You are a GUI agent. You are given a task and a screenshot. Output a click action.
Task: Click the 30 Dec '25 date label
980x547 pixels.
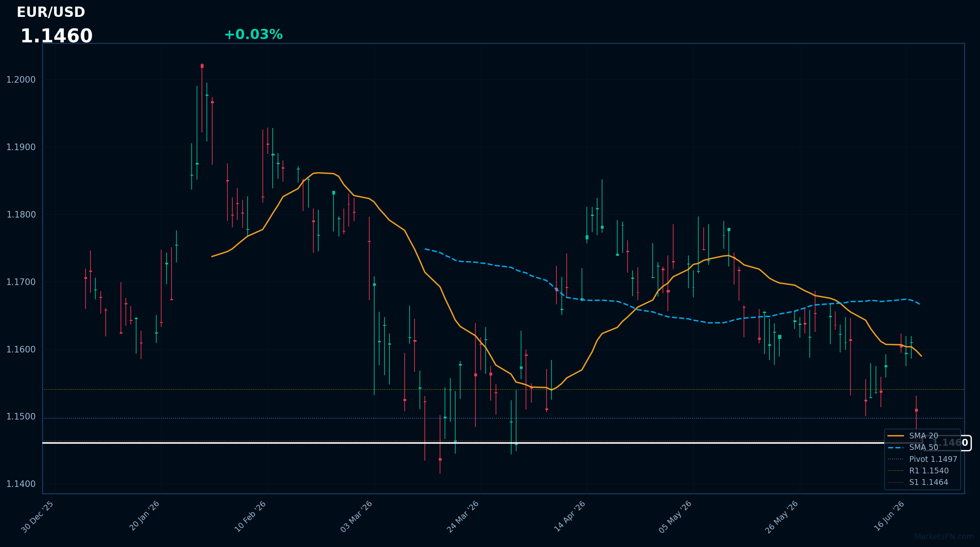(x=38, y=517)
